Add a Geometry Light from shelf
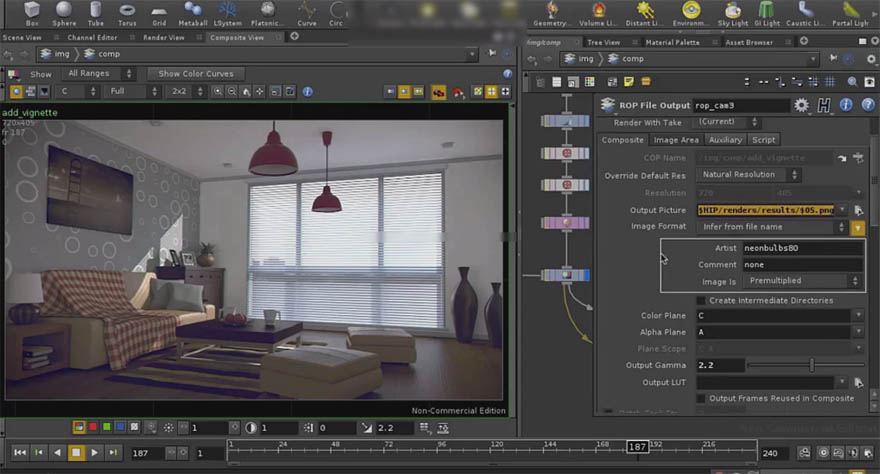Screen dimensions: 880x474 pos(552,13)
